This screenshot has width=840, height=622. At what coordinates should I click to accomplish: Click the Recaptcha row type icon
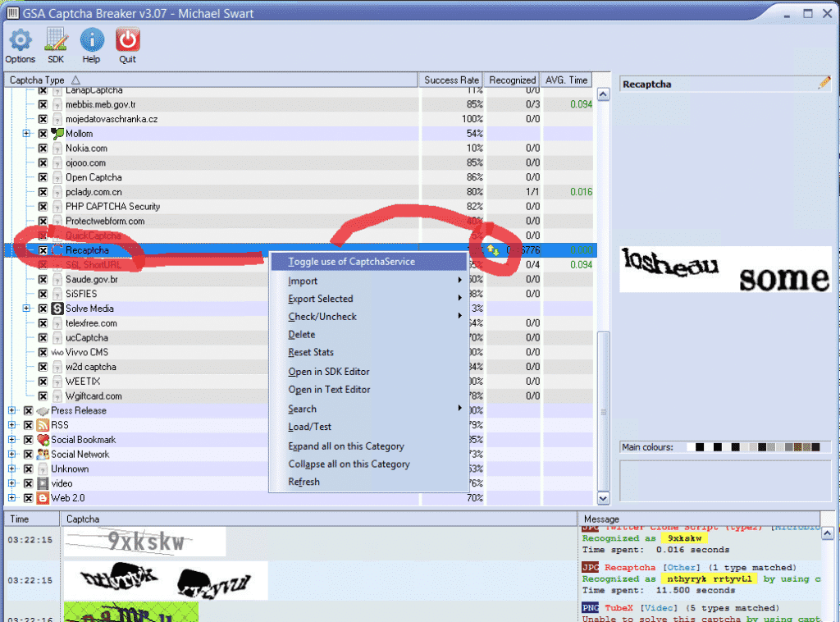[x=57, y=250]
